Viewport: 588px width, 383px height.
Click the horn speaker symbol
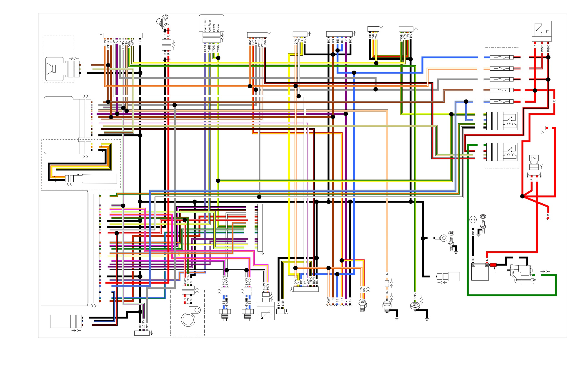click(51, 69)
